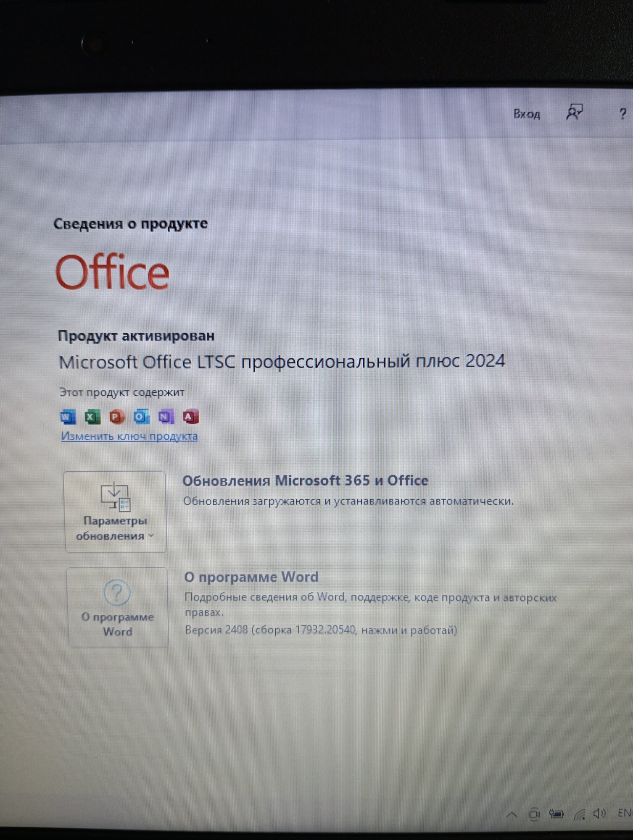
Task: Click Подробные сведения об Word description
Action: [x=370, y=604]
